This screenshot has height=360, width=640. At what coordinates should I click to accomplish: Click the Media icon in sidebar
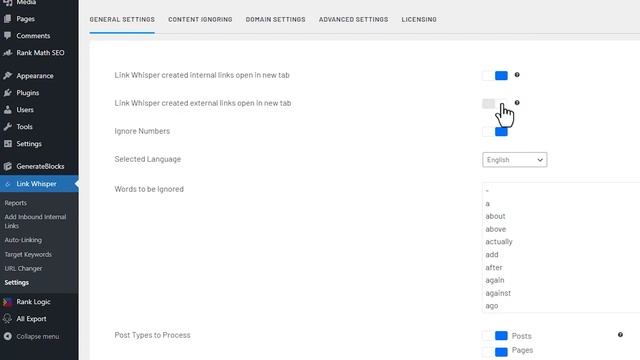(7, 2)
